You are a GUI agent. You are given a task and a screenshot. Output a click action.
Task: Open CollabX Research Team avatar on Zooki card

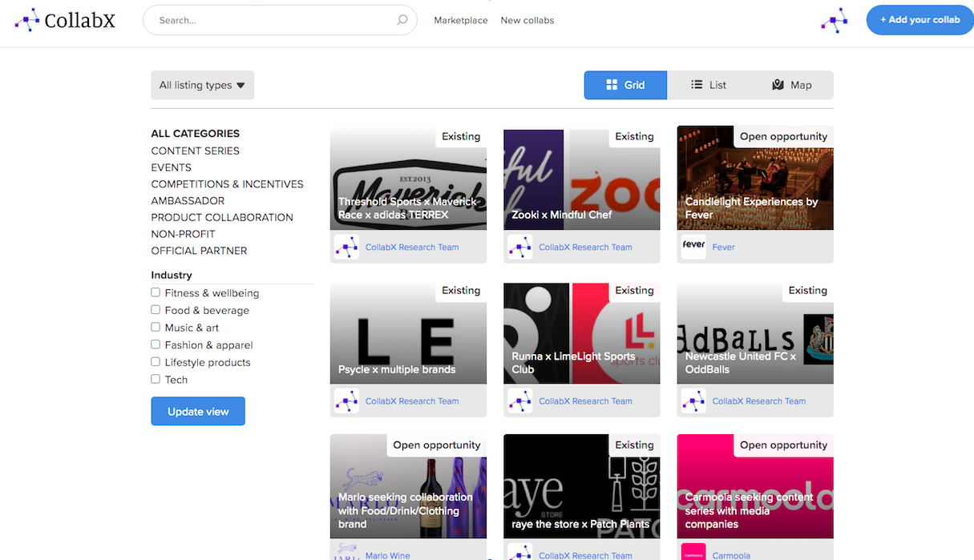pyautogui.click(x=519, y=247)
